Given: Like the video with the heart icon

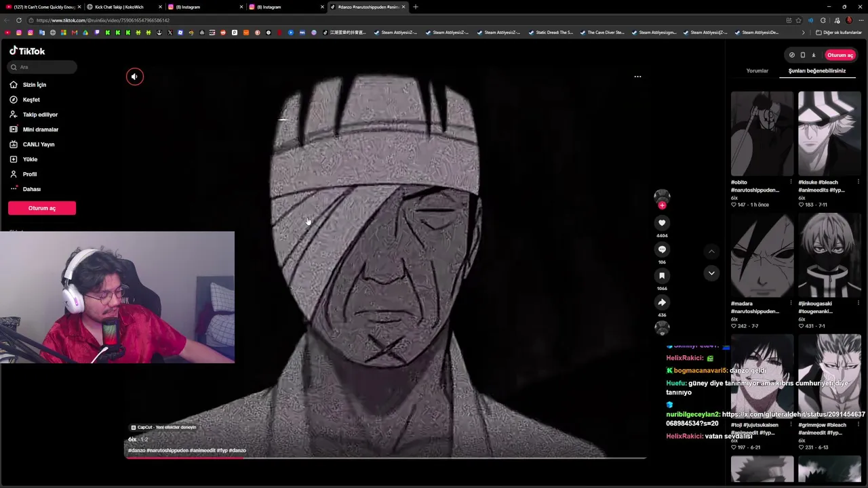Looking at the screenshot, I should tap(662, 223).
